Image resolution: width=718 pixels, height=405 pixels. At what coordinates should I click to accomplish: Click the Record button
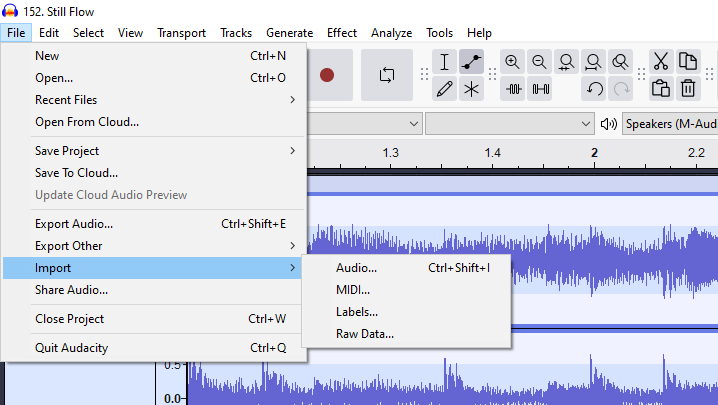(326, 75)
